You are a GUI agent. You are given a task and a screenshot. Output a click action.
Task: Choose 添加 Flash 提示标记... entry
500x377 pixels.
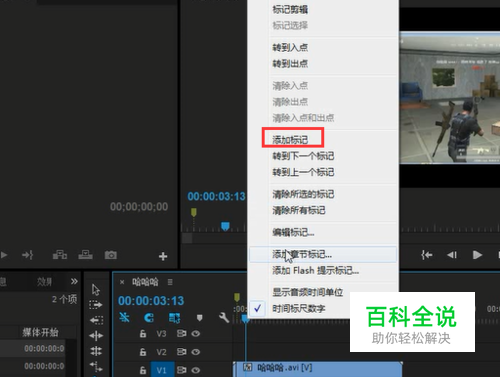[315, 270]
